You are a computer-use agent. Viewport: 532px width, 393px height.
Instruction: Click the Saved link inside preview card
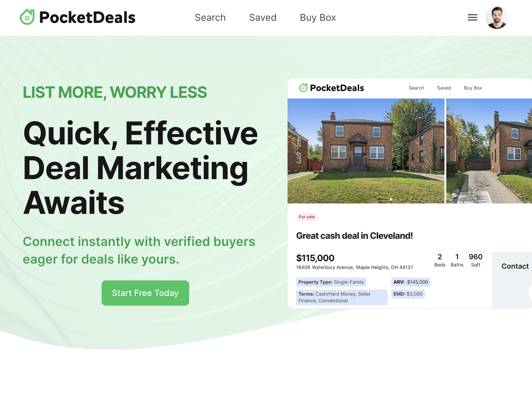click(x=444, y=88)
